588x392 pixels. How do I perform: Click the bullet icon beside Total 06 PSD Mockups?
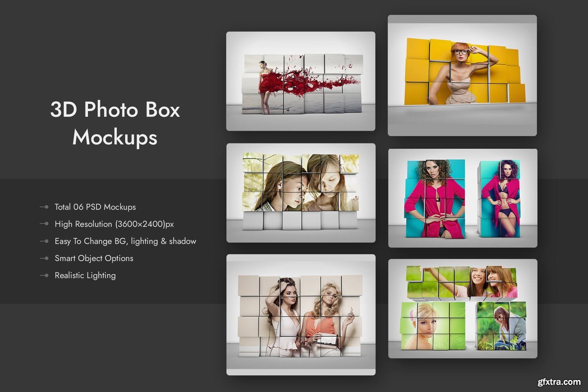44,207
